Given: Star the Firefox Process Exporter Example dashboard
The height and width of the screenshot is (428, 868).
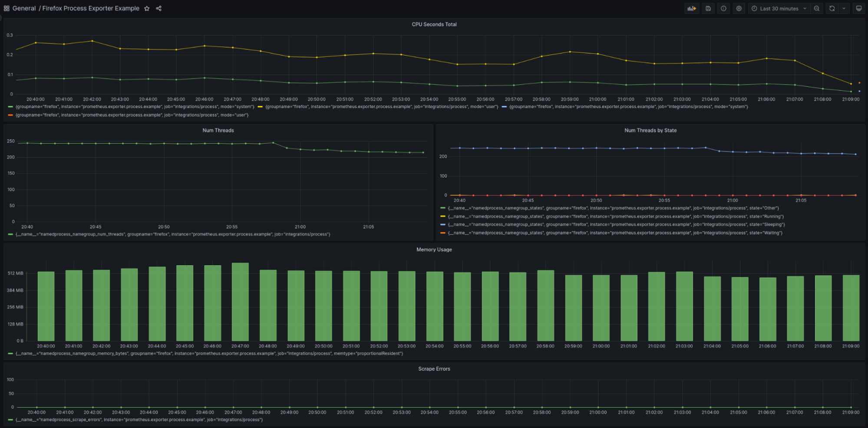Looking at the screenshot, I should click(146, 8).
